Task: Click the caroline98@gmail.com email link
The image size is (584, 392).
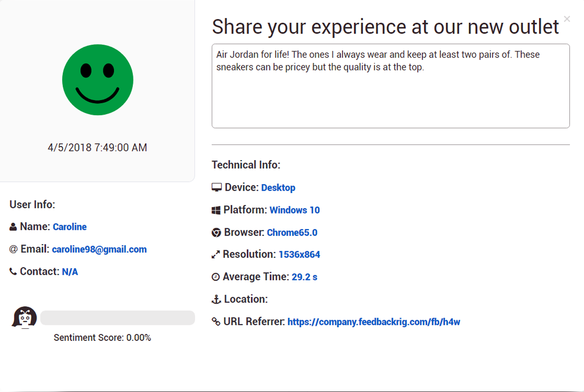Action: click(99, 249)
